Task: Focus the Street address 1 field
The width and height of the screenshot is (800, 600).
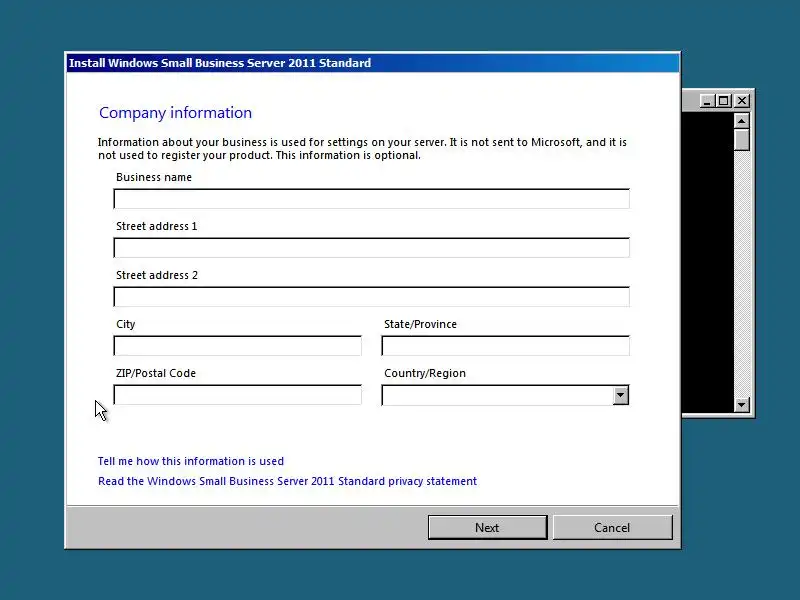Action: point(371,247)
